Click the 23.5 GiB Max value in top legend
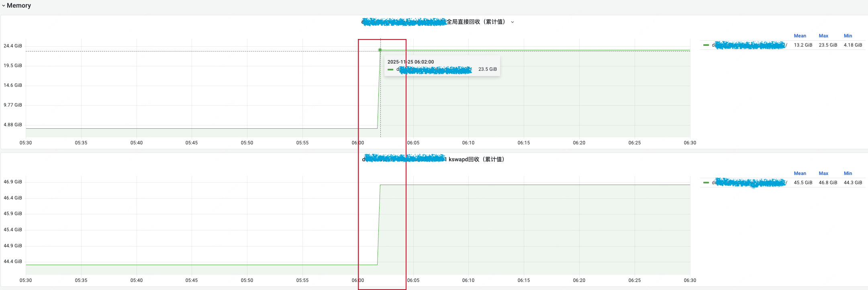This screenshot has height=290, width=868. 828,45
